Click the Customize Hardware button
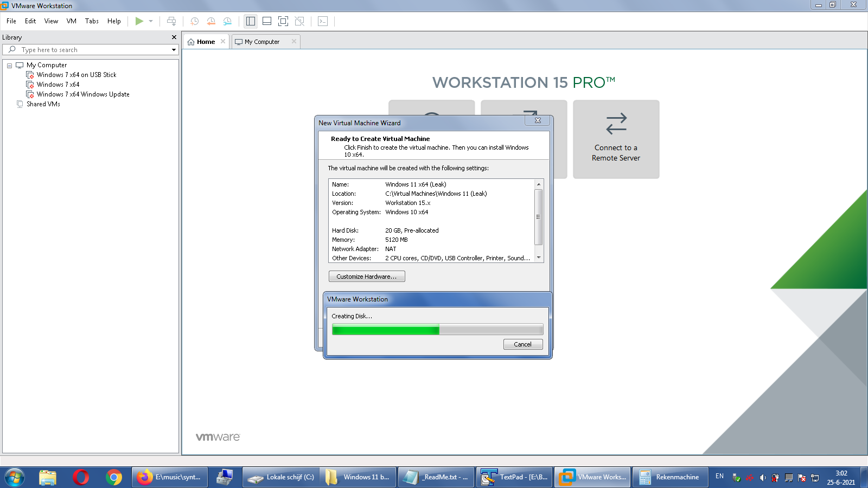Image resolution: width=868 pixels, height=488 pixels. (366, 277)
